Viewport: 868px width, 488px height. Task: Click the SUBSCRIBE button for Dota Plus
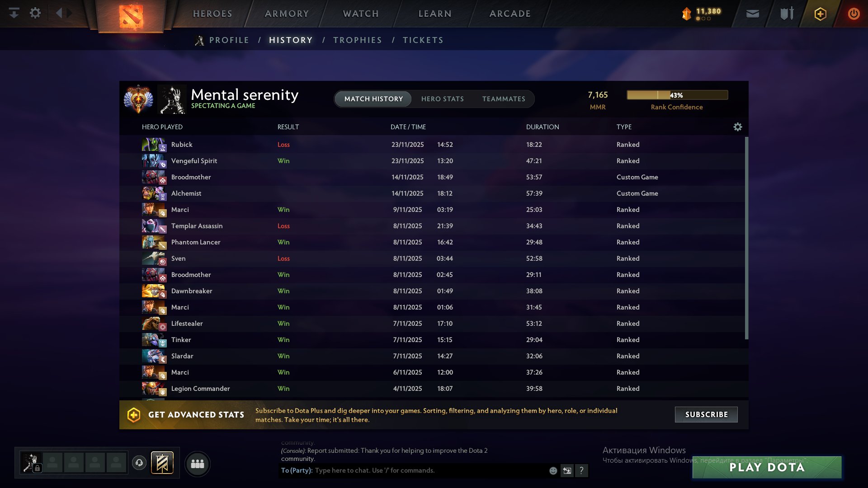coord(706,414)
